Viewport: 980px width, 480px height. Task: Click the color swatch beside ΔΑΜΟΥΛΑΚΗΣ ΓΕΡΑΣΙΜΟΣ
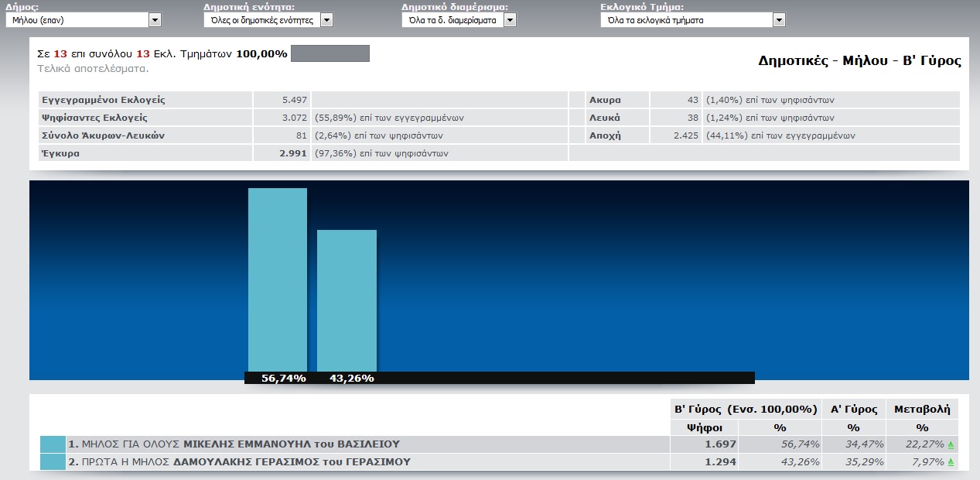[x=53, y=462]
